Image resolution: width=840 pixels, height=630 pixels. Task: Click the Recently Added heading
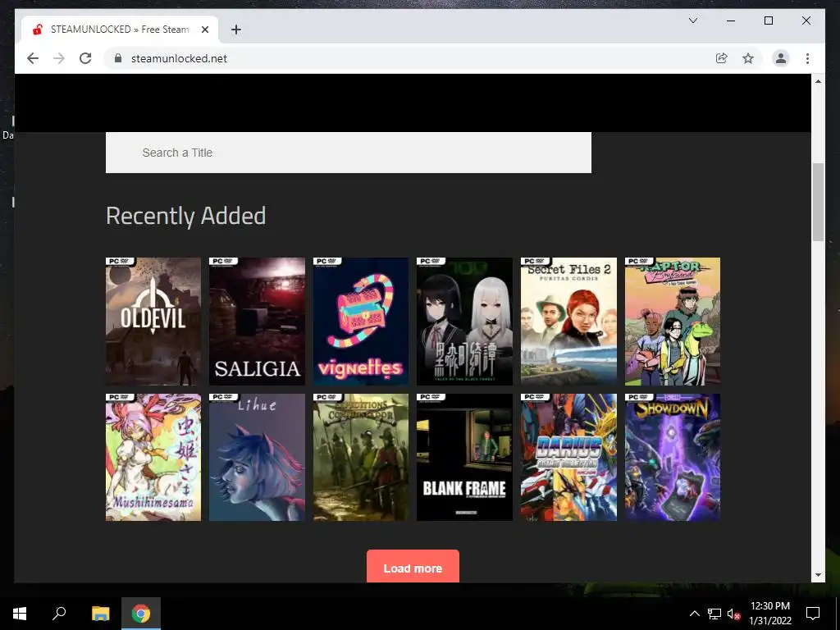coord(186,217)
